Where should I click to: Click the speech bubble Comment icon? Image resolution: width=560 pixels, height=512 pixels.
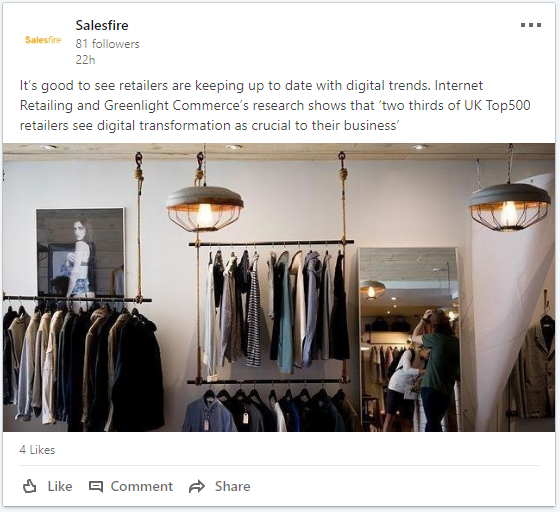pyautogui.click(x=96, y=486)
